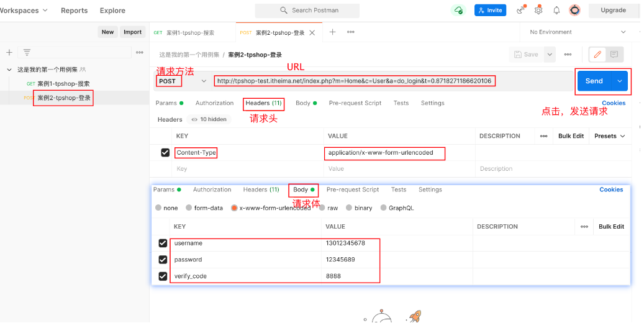
Task: Open the Presets dropdown
Action: [x=609, y=136]
